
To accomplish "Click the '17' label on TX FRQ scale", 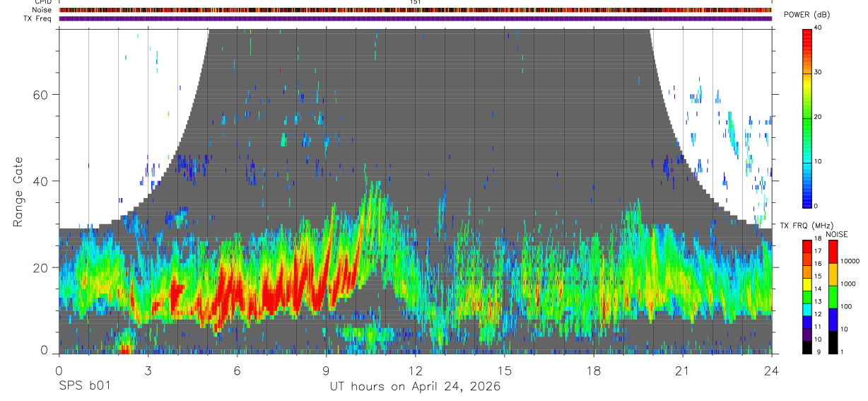I will pyautogui.click(x=818, y=251).
